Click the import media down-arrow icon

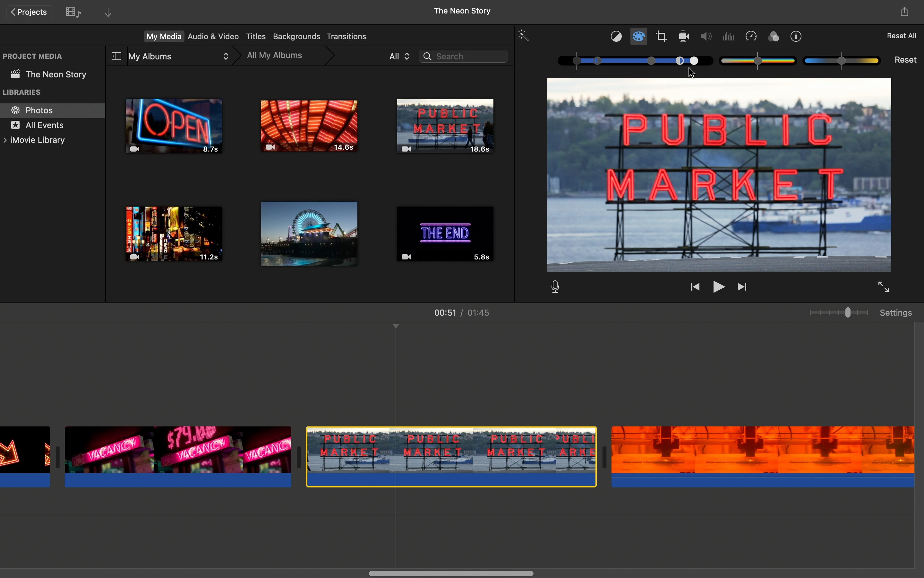tap(109, 13)
